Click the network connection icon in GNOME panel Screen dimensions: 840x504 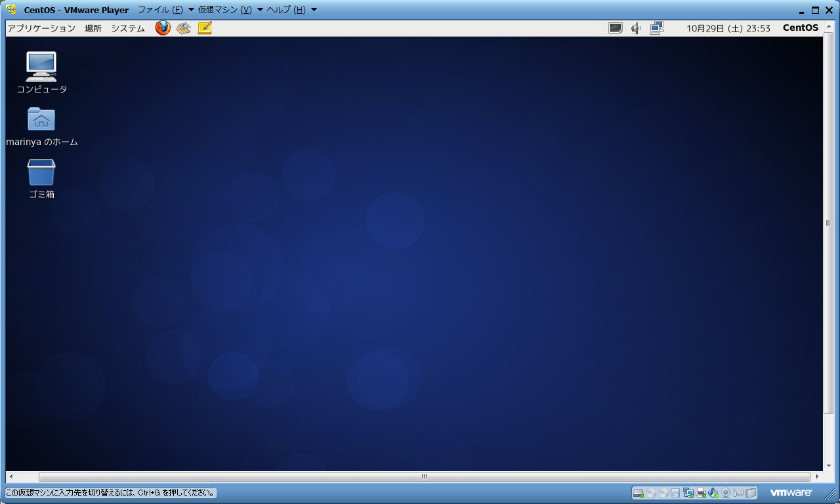click(x=656, y=28)
